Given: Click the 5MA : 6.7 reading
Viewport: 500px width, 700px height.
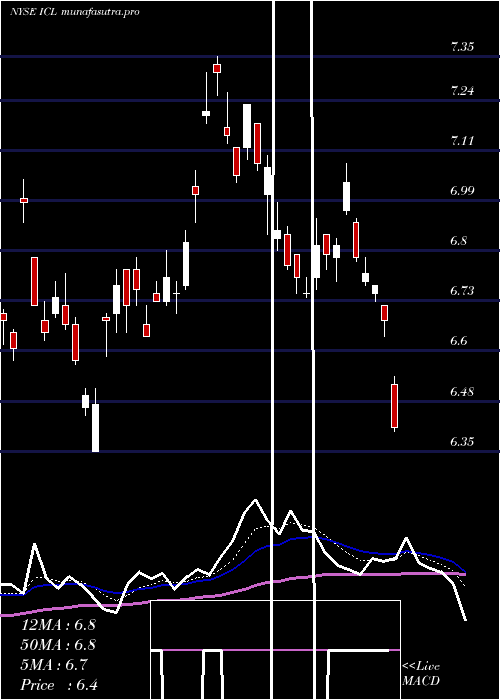Looking at the screenshot, I should 54,665.
